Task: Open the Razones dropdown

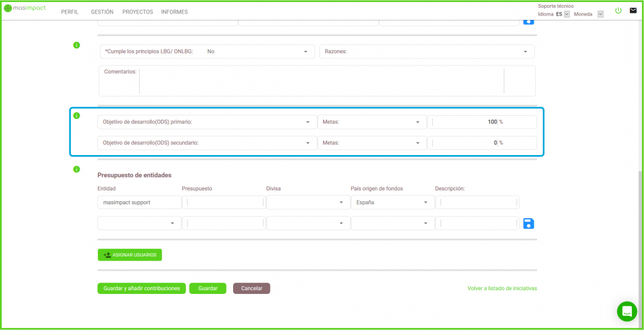Action: pos(426,51)
